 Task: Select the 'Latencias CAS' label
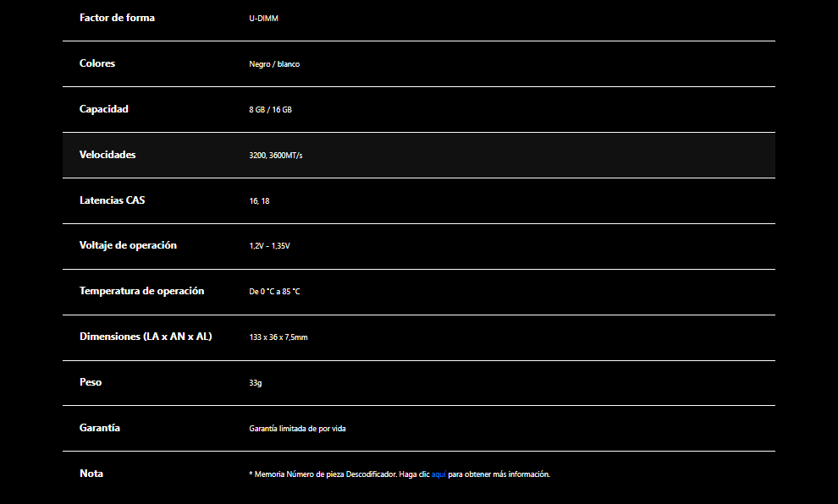[112, 200]
